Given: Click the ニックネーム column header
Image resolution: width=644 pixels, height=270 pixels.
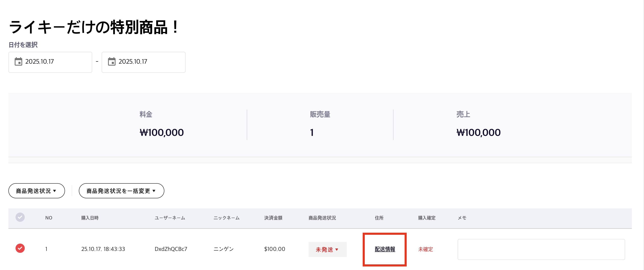Looking at the screenshot, I should (226, 218).
